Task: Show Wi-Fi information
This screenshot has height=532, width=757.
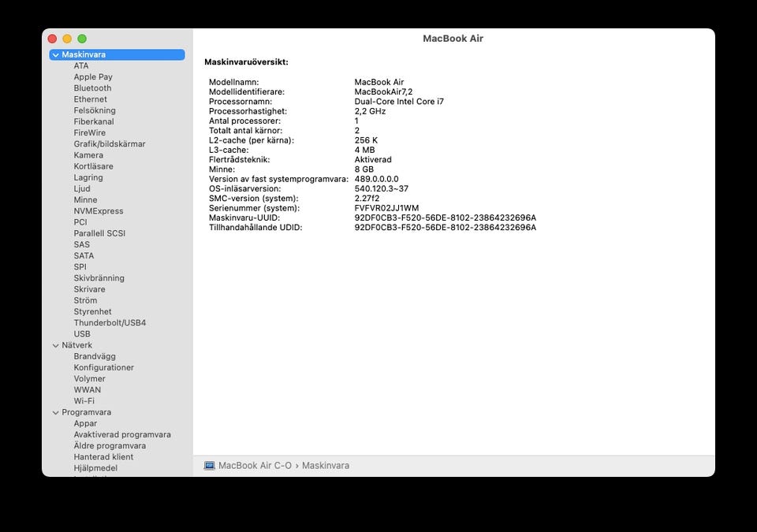Action: click(84, 400)
